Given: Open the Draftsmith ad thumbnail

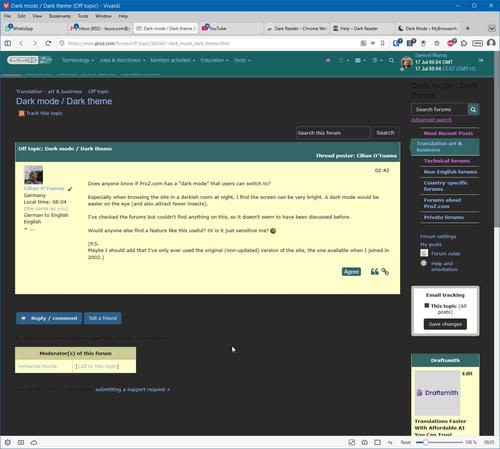Looking at the screenshot, I should click(437, 393).
